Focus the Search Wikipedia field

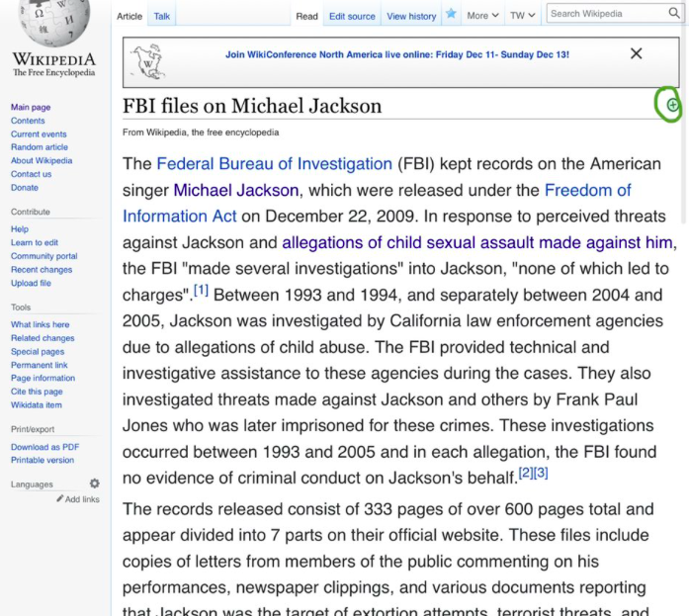click(x=606, y=14)
